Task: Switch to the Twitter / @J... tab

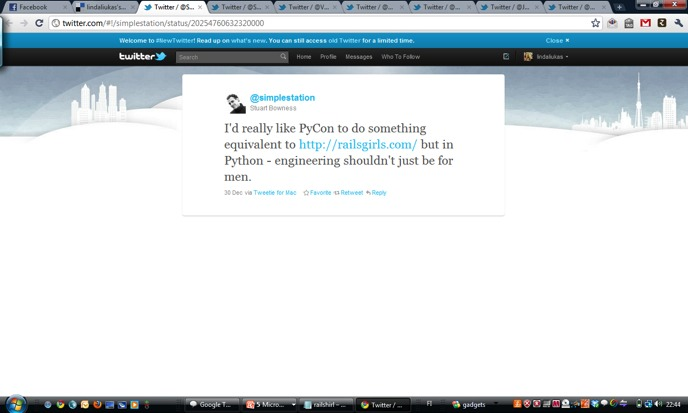Action: coord(509,7)
